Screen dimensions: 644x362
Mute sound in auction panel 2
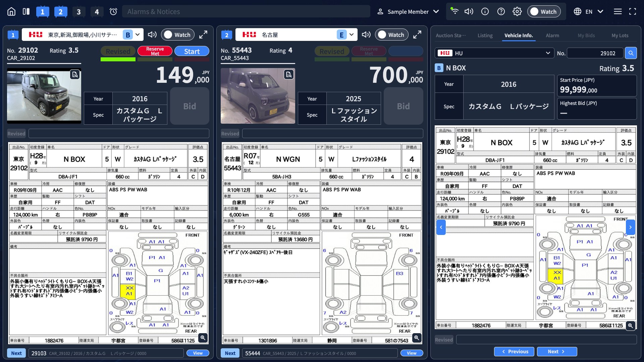point(366,35)
